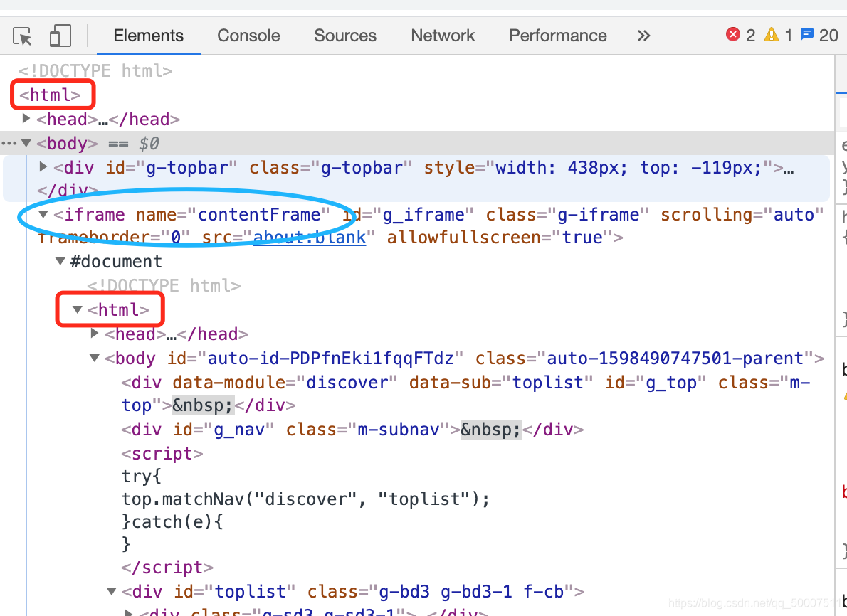
Task: Expand the top-level head element
Action: click(x=26, y=118)
